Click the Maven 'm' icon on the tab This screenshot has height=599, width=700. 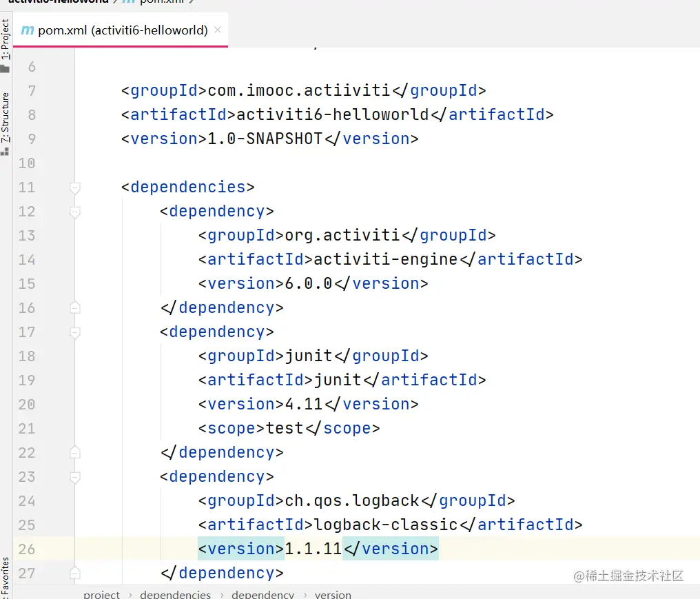pos(28,30)
